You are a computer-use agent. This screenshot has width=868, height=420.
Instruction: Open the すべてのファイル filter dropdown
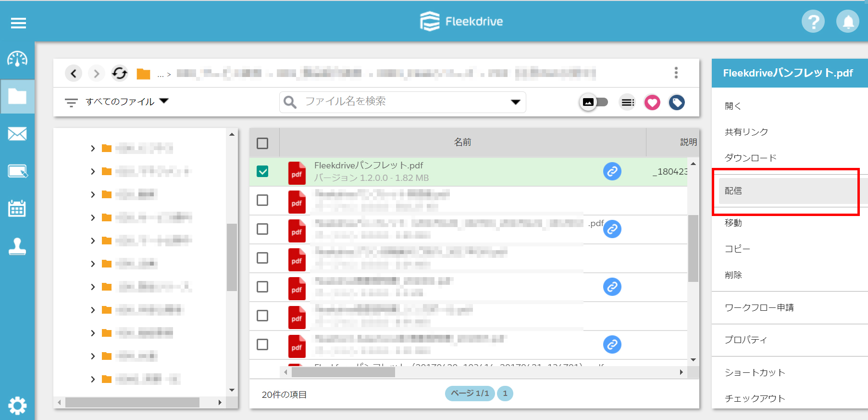tap(127, 102)
